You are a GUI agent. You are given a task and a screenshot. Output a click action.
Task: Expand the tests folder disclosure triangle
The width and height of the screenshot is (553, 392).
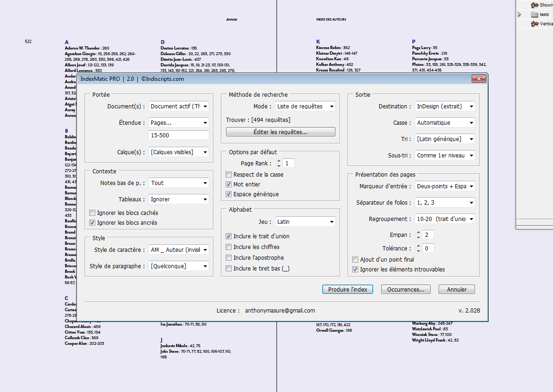point(519,14)
